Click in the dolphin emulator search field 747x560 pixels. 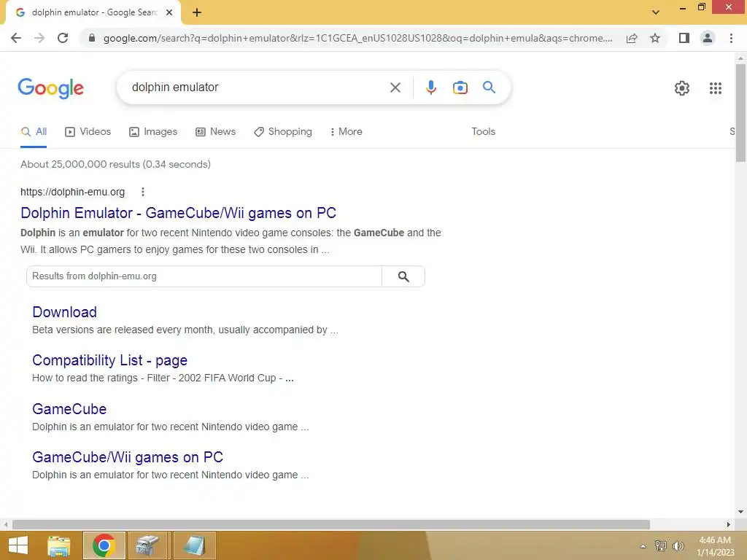coord(258,87)
